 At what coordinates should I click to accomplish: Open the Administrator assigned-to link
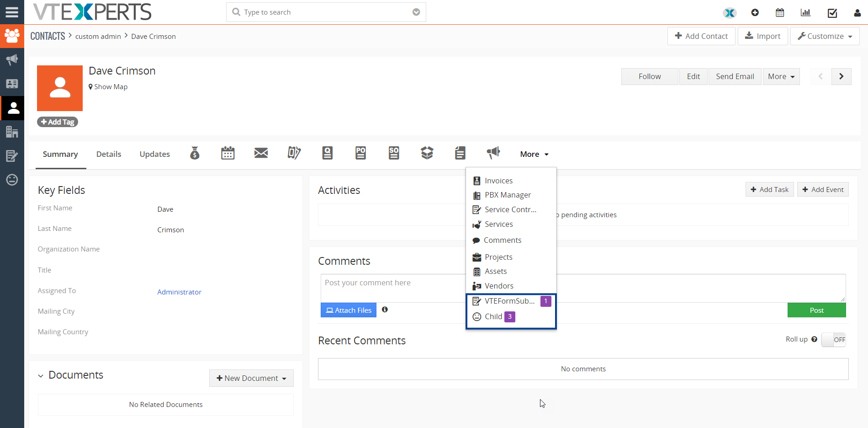(180, 292)
